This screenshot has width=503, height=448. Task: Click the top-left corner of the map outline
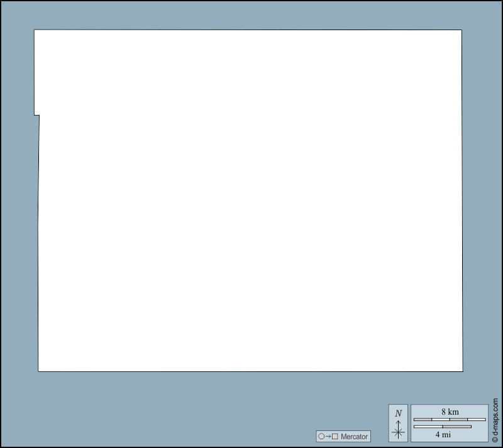(x=35, y=30)
